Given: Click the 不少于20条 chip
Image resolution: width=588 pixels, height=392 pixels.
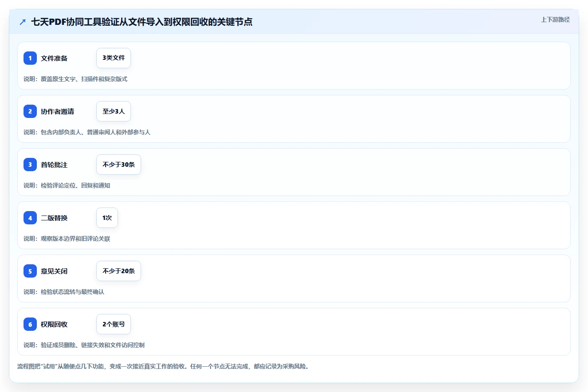Looking at the screenshot, I should [118, 271].
